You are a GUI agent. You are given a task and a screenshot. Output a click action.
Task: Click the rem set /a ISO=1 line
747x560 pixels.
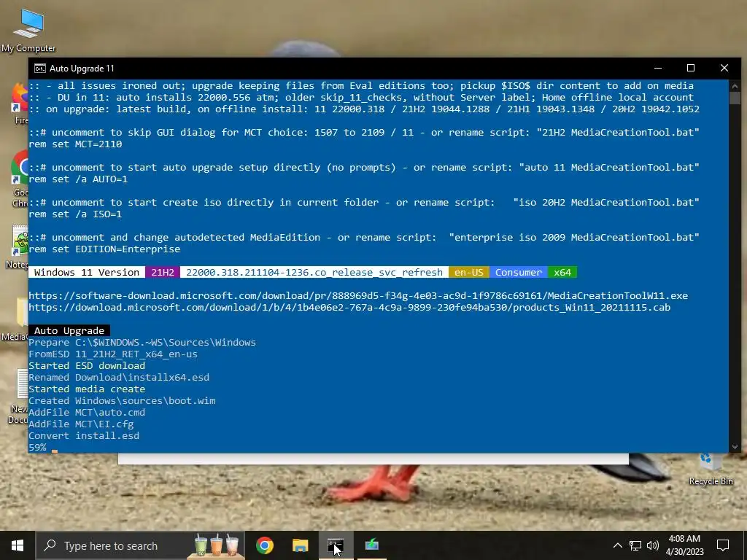coord(75,214)
